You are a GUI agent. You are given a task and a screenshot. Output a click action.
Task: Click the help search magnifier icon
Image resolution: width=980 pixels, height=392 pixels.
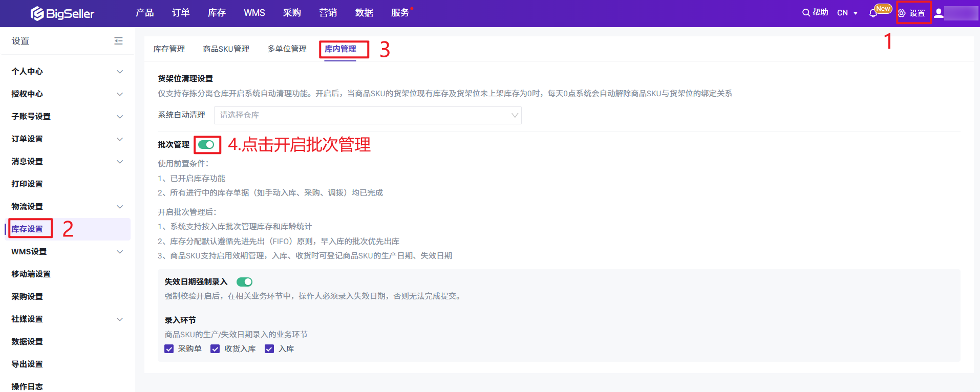(x=806, y=13)
